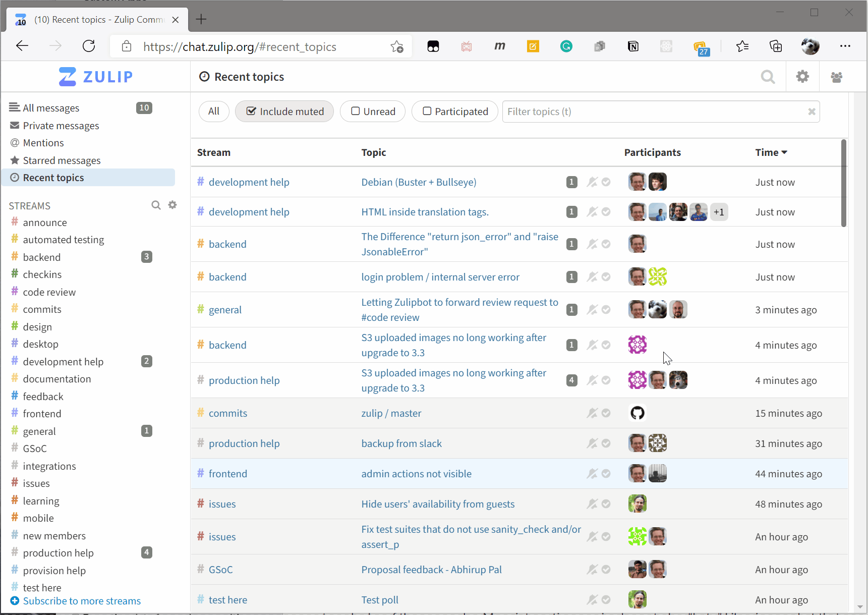
Task: Open Mentions view
Action: (x=43, y=143)
